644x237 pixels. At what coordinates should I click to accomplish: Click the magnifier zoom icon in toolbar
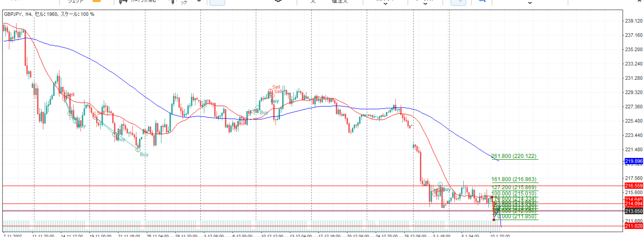pos(481,1)
